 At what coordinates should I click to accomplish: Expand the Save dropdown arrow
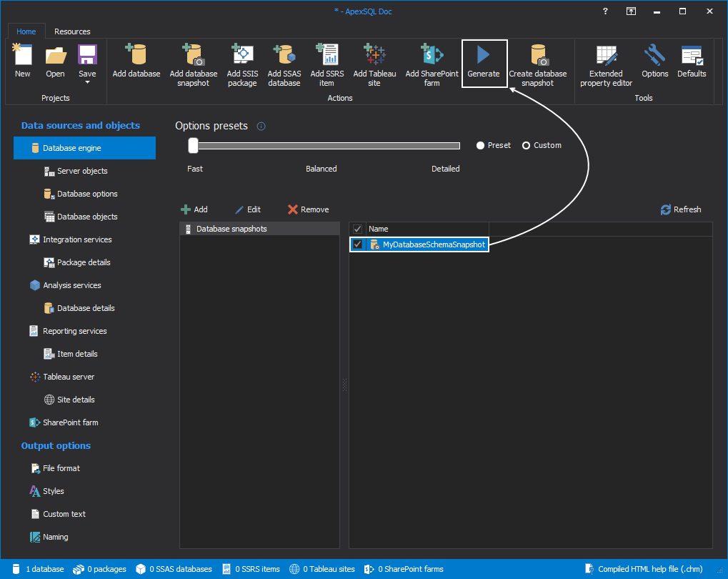87,83
